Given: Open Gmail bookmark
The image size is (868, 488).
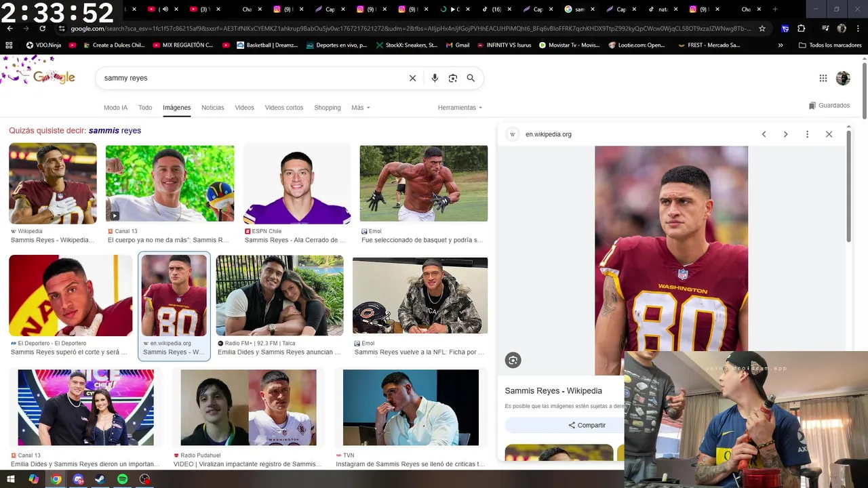Looking at the screenshot, I should click(x=457, y=45).
